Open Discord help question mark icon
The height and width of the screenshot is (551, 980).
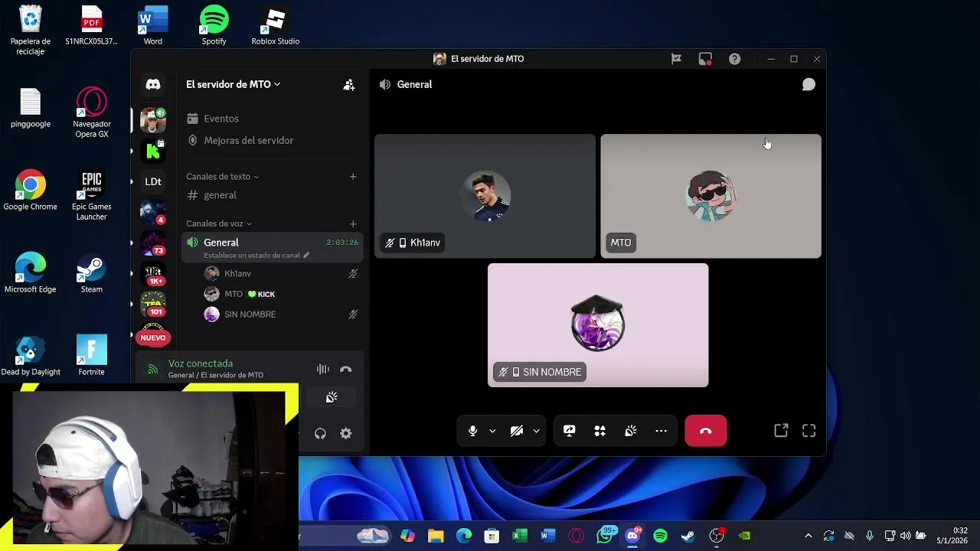click(x=734, y=59)
